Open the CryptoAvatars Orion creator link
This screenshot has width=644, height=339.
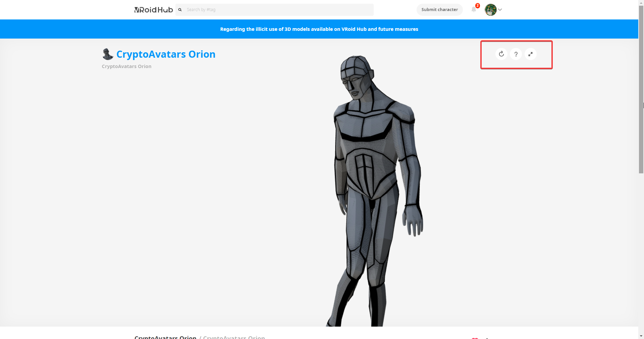[x=126, y=66]
